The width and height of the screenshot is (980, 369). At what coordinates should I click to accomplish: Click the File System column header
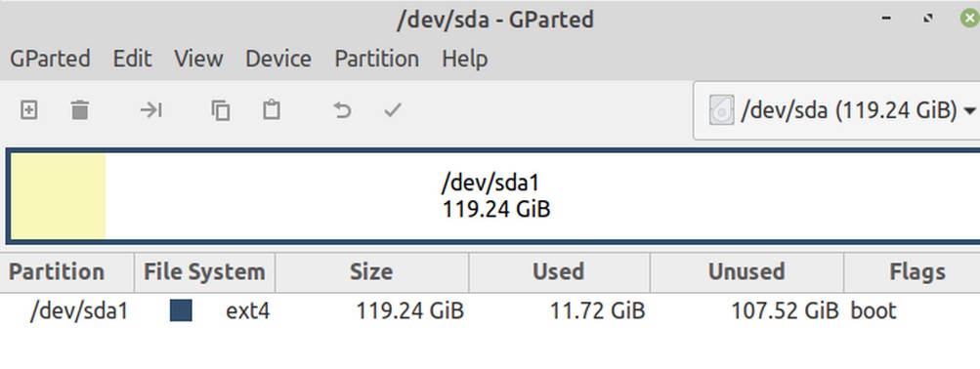[204, 271]
